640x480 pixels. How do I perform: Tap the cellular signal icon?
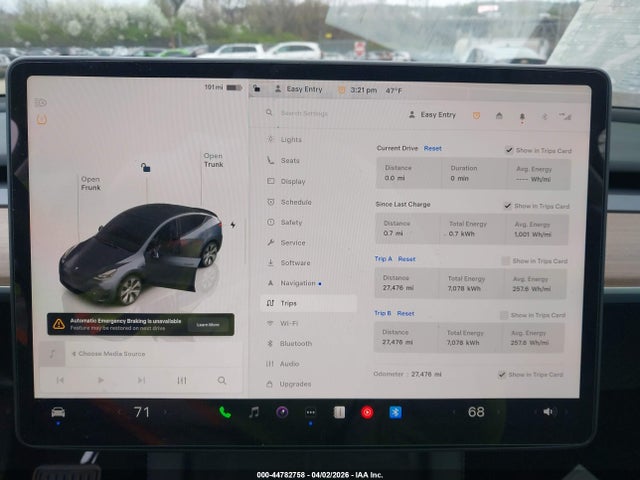tap(565, 117)
